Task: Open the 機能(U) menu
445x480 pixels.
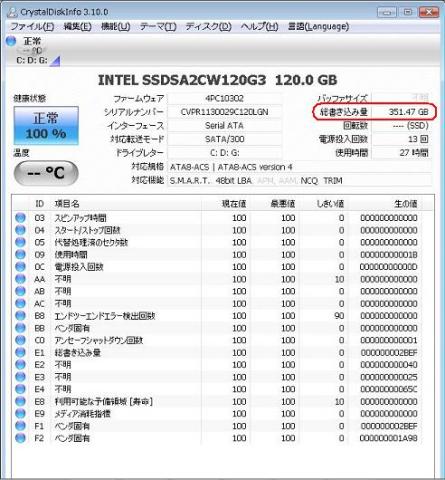Action: tap(115, 26)
